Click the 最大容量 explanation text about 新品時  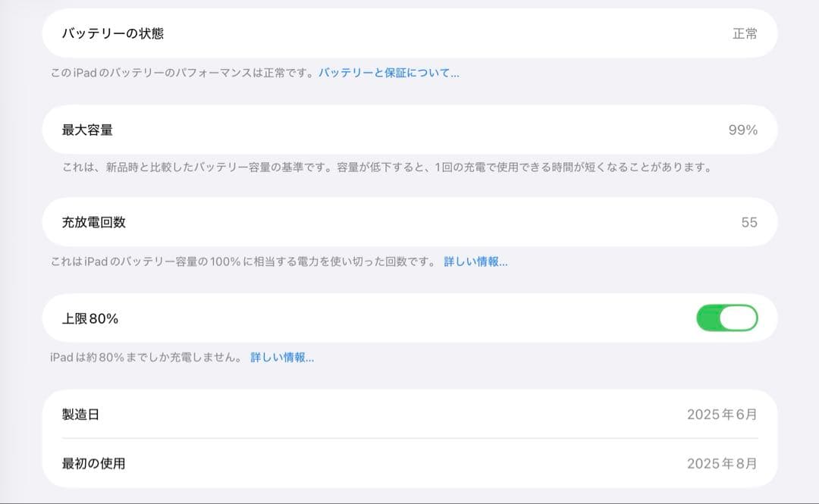pyautogui.click(x=387, y=167)
